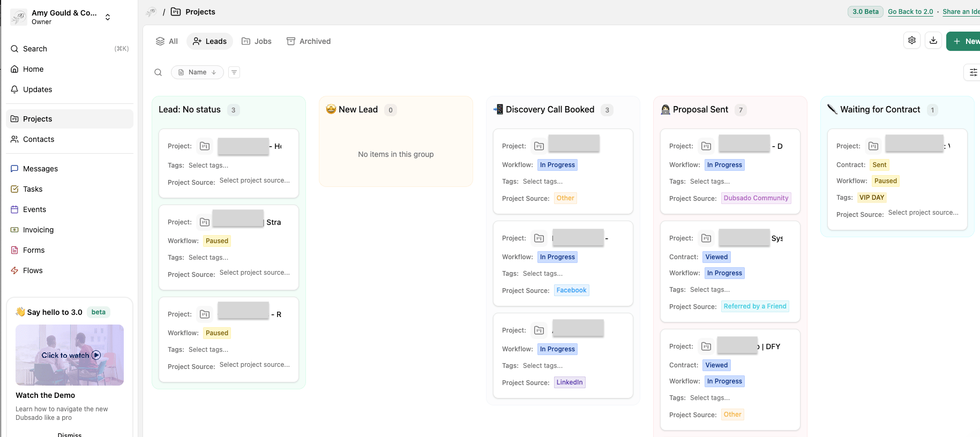Viewport: 980px width, 437px height.
Task: Open Flows from the sidebar
Action: 33,270
